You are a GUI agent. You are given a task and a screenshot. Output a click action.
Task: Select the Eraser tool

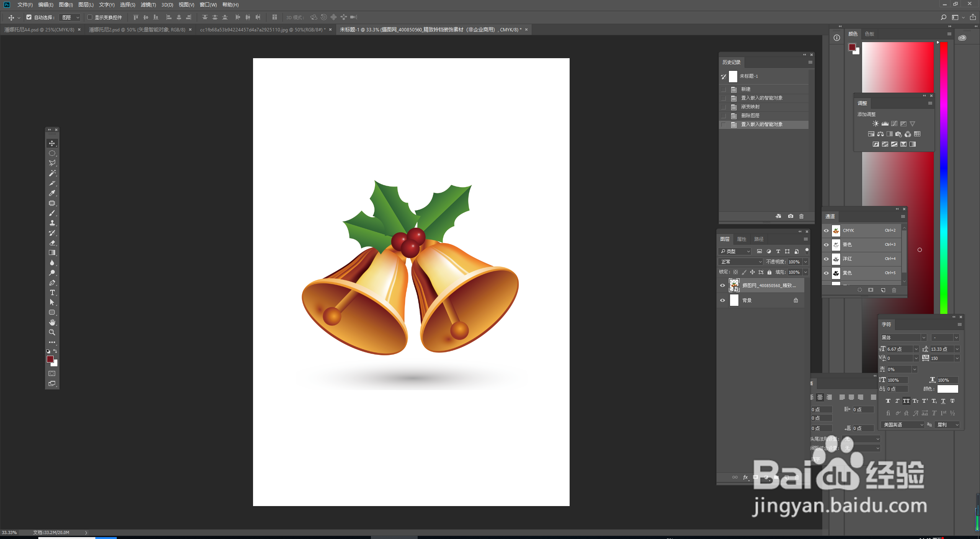click(x=52, y=243)
